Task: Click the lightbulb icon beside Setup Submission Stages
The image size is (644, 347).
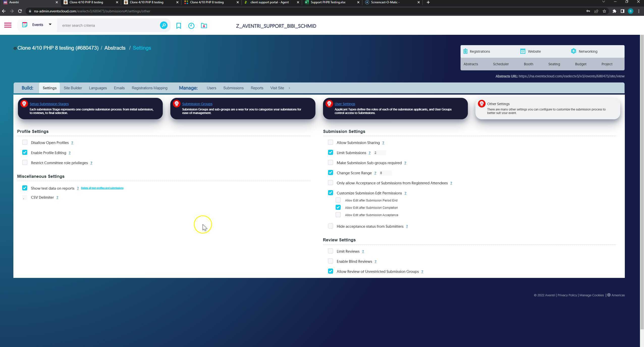Action: pyautogui.click(x=24, y=104)
